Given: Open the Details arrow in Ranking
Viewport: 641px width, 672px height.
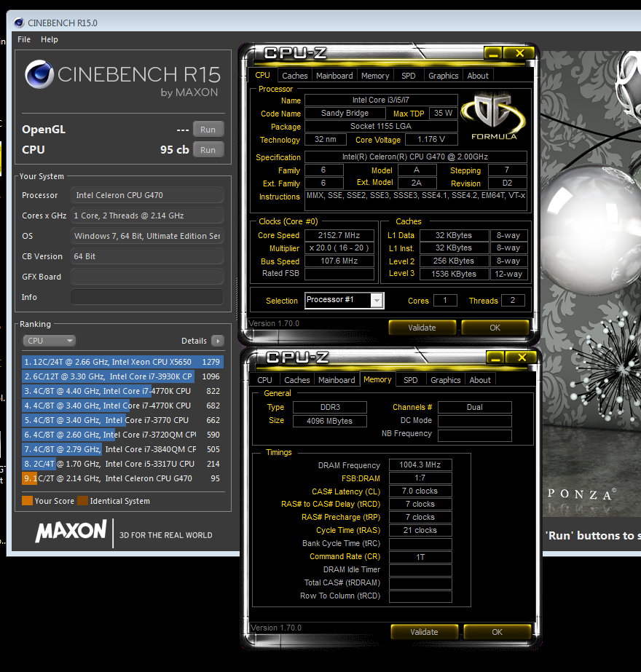Looking at the screenshot, I should [218, 341].
